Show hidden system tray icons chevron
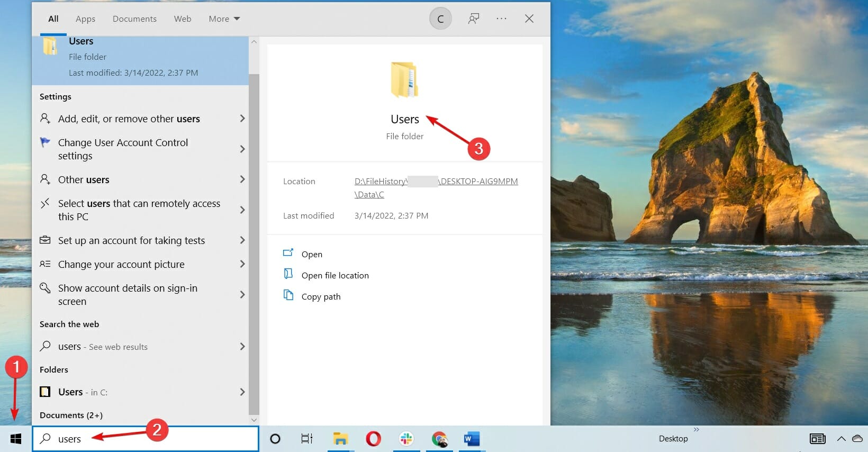Image resolution: width=868 pixels, height=452 pixels. click(x=842, y=439)
